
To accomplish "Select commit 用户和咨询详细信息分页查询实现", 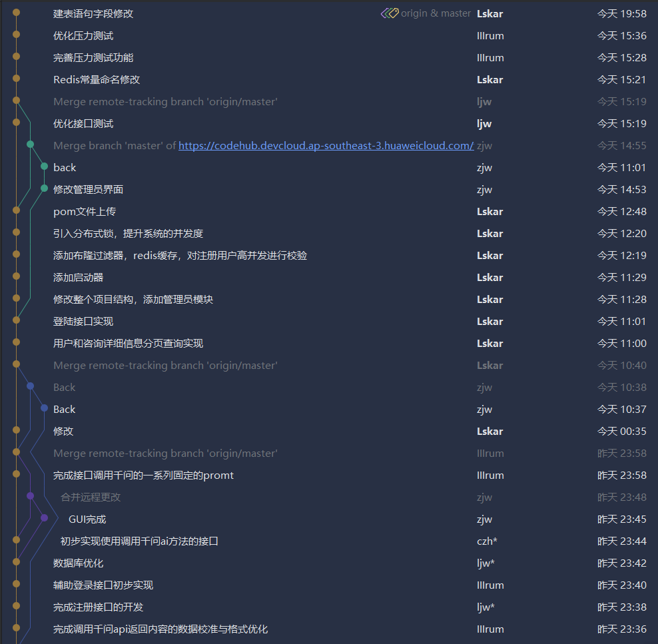I will coord(128,344).
